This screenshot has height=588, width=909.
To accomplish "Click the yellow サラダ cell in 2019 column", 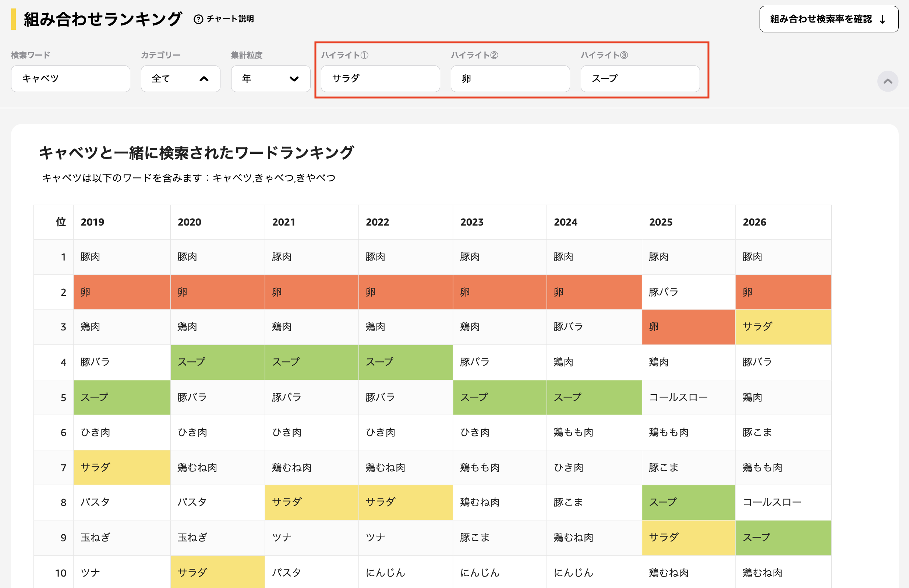I will 122,467.
